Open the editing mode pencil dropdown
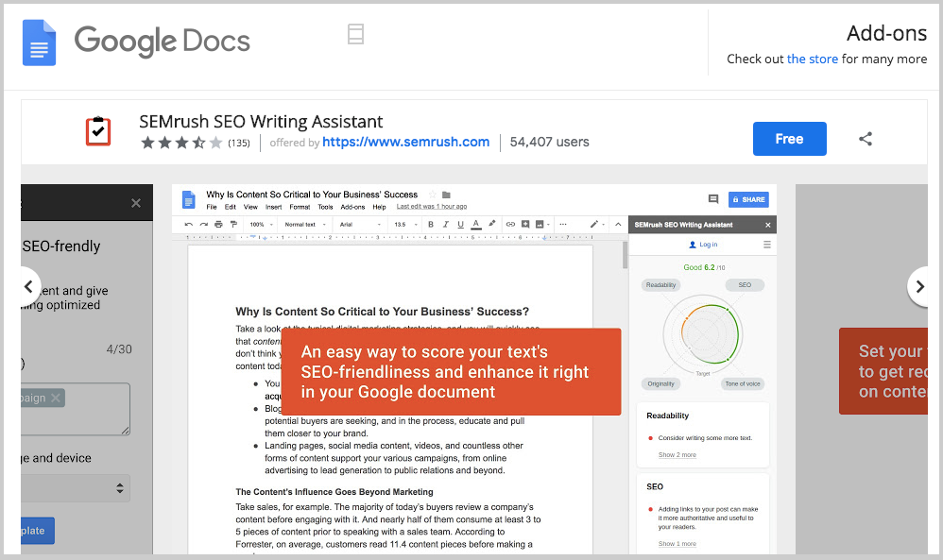 (595, 224)
